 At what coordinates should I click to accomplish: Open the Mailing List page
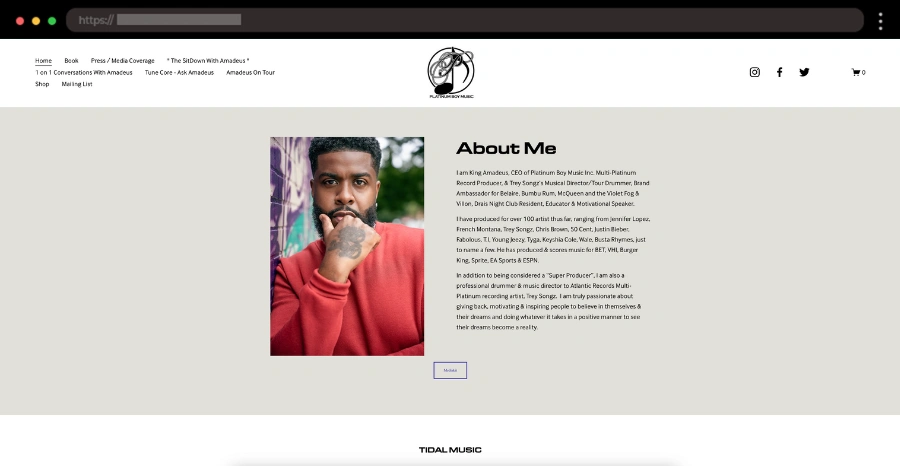pyautogui.click(x=77, y=84)
